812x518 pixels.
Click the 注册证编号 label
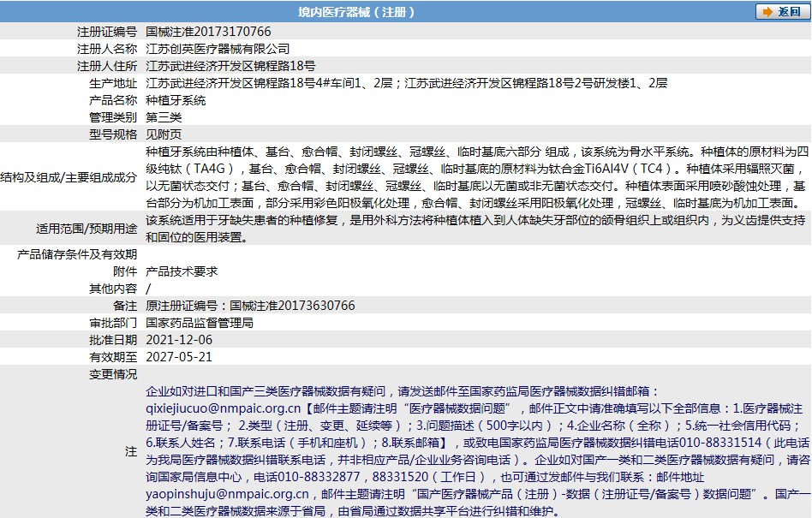tap(107, 32)
